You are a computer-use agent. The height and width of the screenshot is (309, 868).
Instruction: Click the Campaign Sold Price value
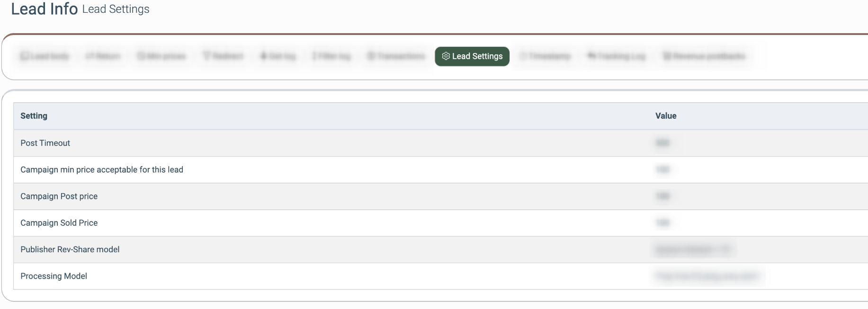[x=662, y=223]
